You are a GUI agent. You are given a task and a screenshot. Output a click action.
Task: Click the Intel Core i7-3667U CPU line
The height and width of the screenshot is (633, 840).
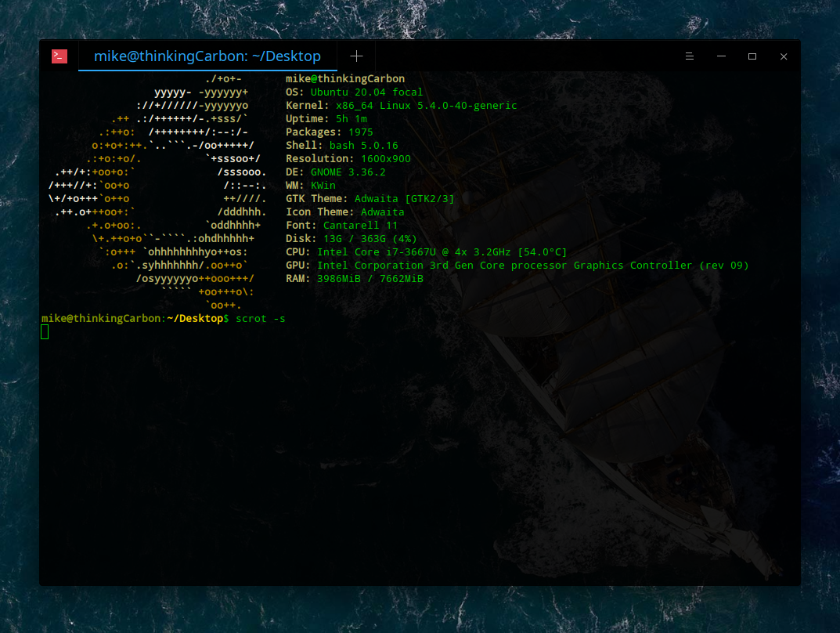pyautogui.click(x=442, y=252)
